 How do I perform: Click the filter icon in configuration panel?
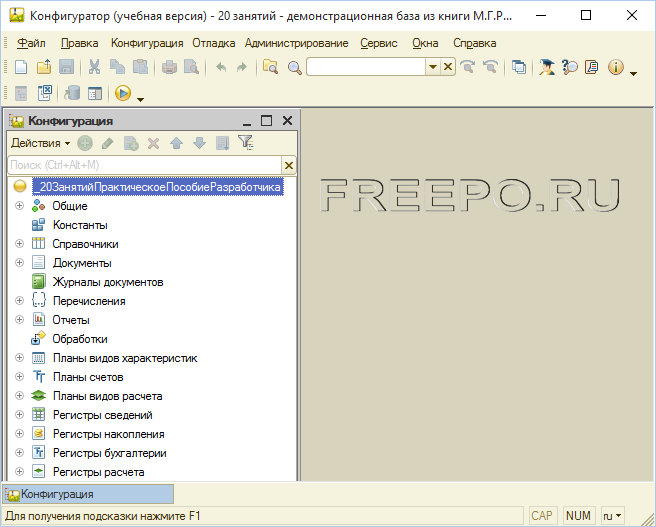(x=245, y=143)
